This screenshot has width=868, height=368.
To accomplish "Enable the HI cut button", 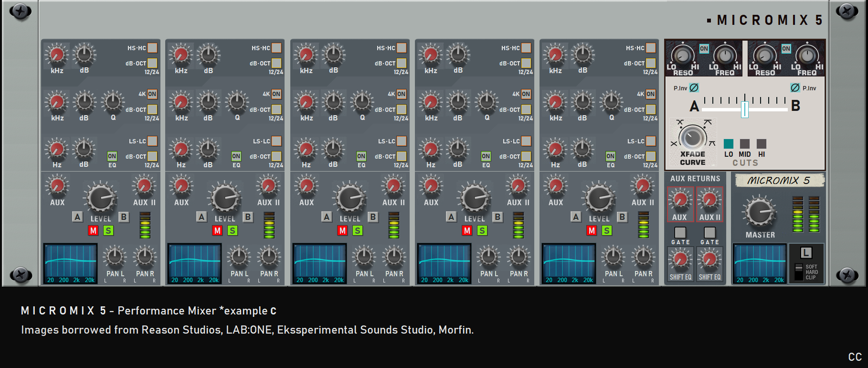I will pos(762,144).
